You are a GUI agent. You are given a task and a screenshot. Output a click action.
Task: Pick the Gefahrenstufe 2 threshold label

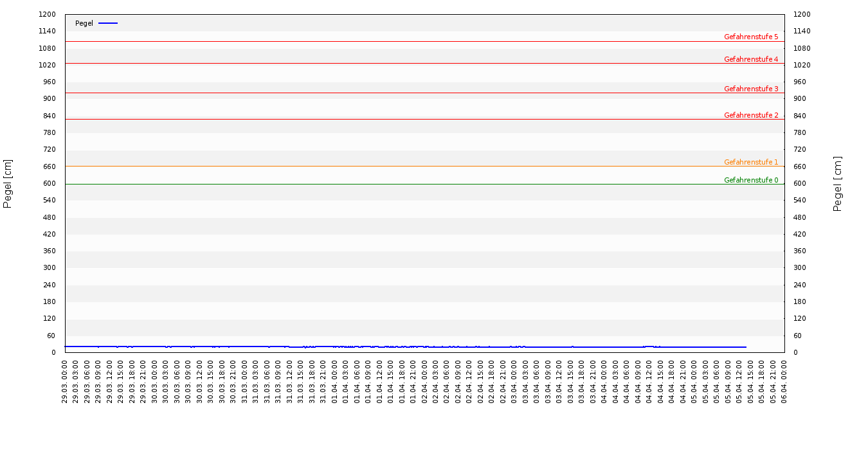tap(750, 115)
